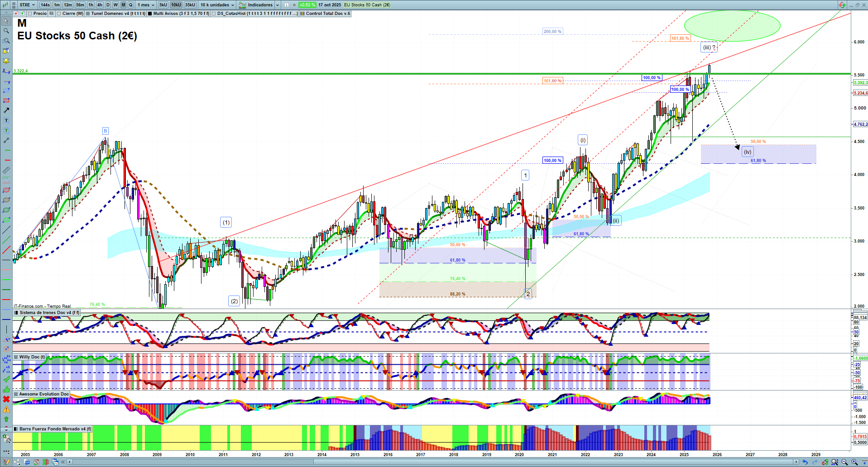Open the 10 k unidades dropdown
The height and width of the screenshot is (467, 868).
pos(217,5)
